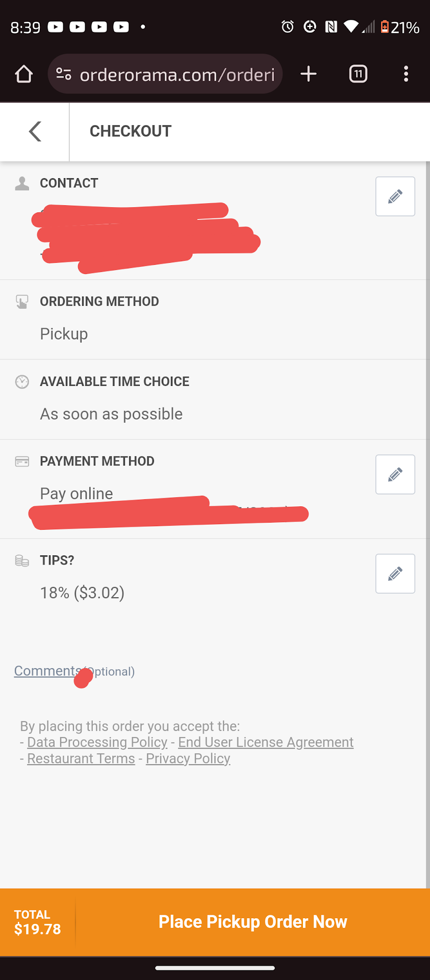Tap the As soon as possible time choice
Screen dimensions: 430x980
(x=111, y=414)
